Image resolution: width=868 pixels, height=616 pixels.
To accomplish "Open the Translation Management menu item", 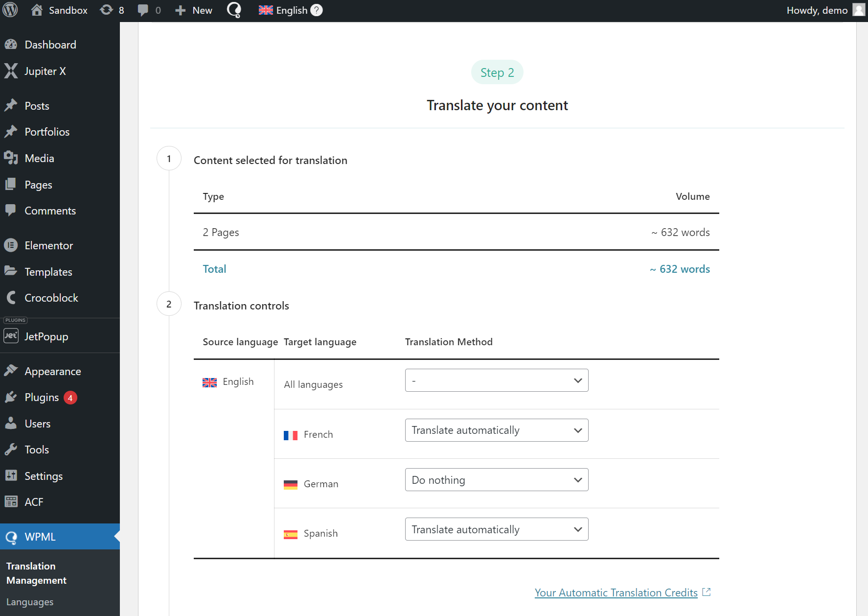I will point(36,573).
